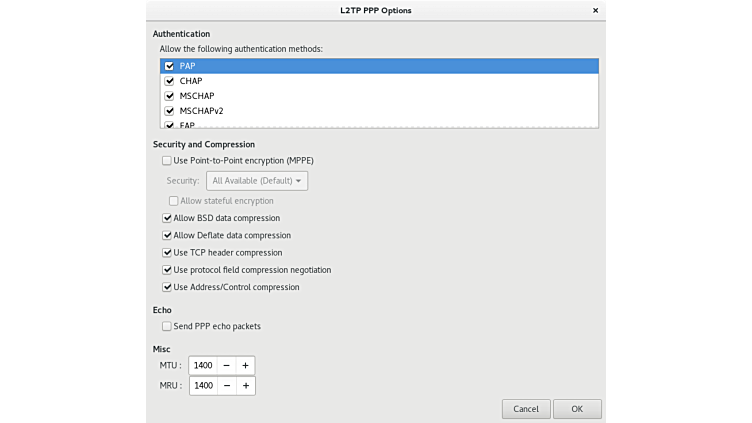This screenshot has width=752, height=423.
Task: Toggle protocol field compression negotiation
Action: pos(167,270)
